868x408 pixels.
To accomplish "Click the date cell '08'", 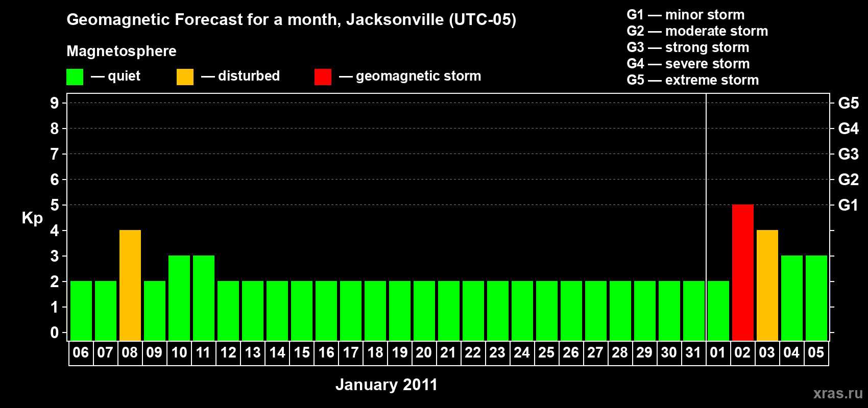I will (x=130, y=353).
